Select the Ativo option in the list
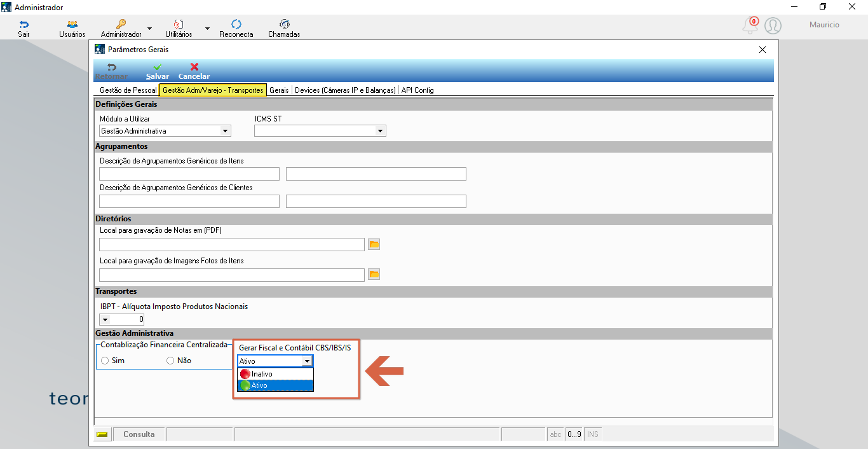 (x=276, y=385)
